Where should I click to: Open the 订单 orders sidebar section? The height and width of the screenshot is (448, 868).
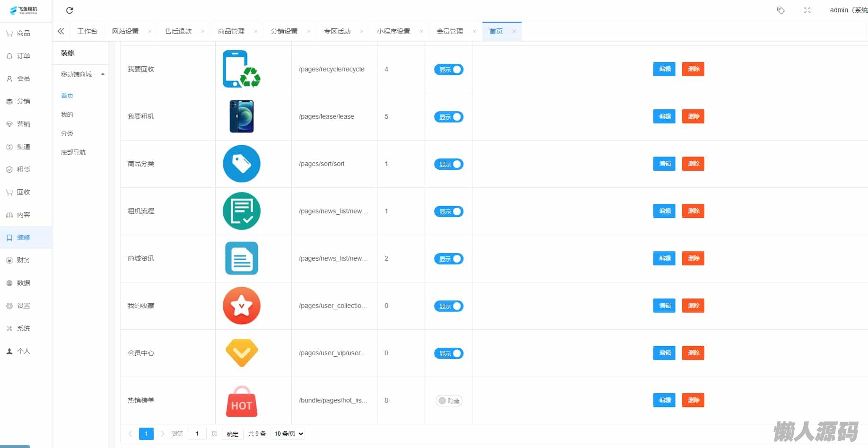tap(23, 56)
